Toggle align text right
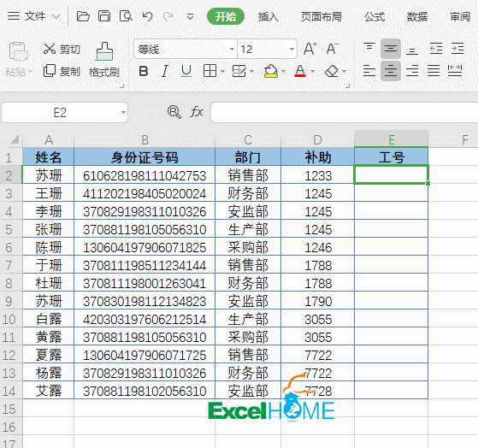This screenshot has height=448, width=478. (x=412, y=71)
